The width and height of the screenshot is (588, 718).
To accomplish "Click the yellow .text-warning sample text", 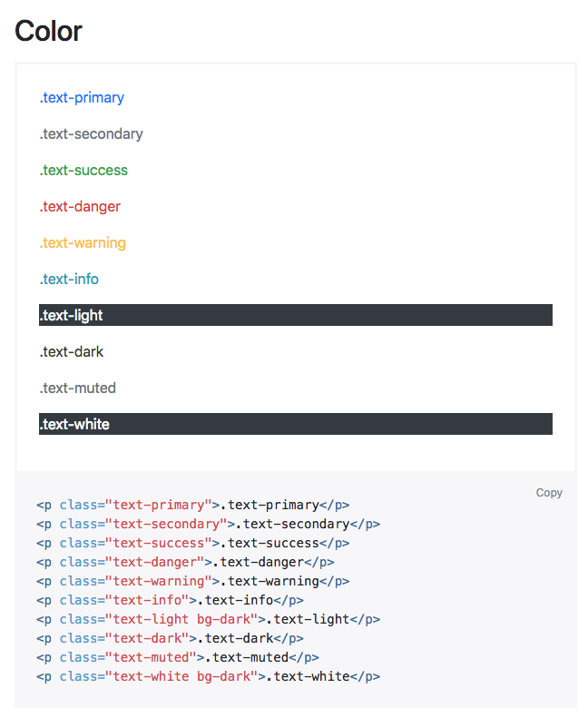I will [83, 243].
